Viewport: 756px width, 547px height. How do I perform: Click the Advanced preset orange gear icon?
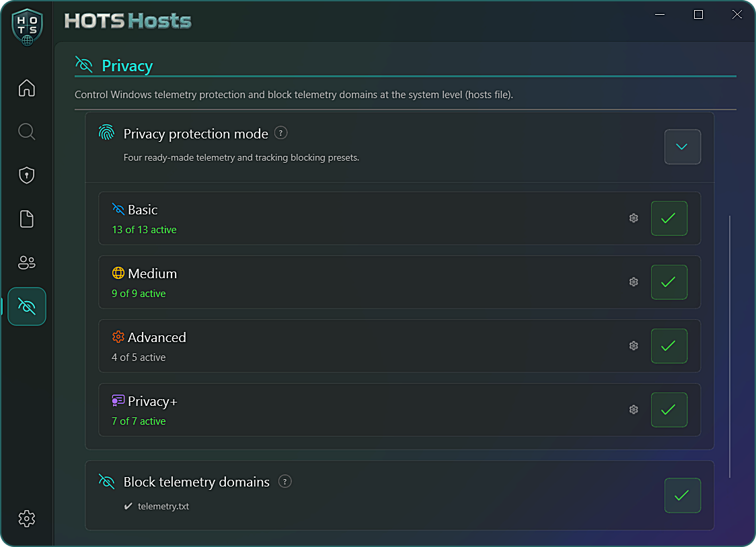pos(118,337)
